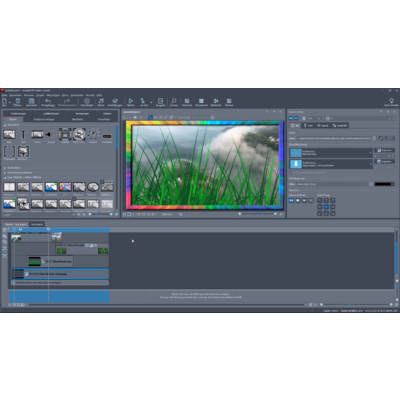The width and height of the screenshot is (400, 400).
Task: Click the Anpassen button beside Einblendung
Action: coord(385,150)
